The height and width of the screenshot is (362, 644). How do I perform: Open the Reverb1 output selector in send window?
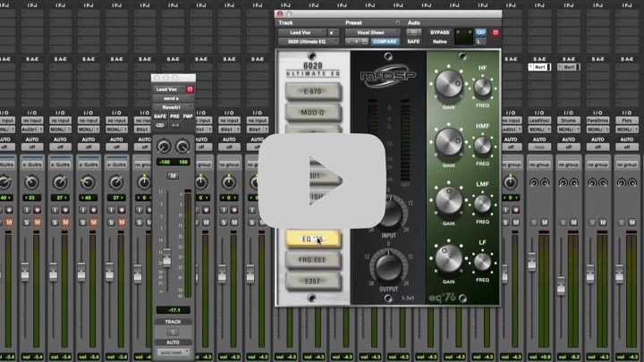pyautogui.click(x=173, y=107)
